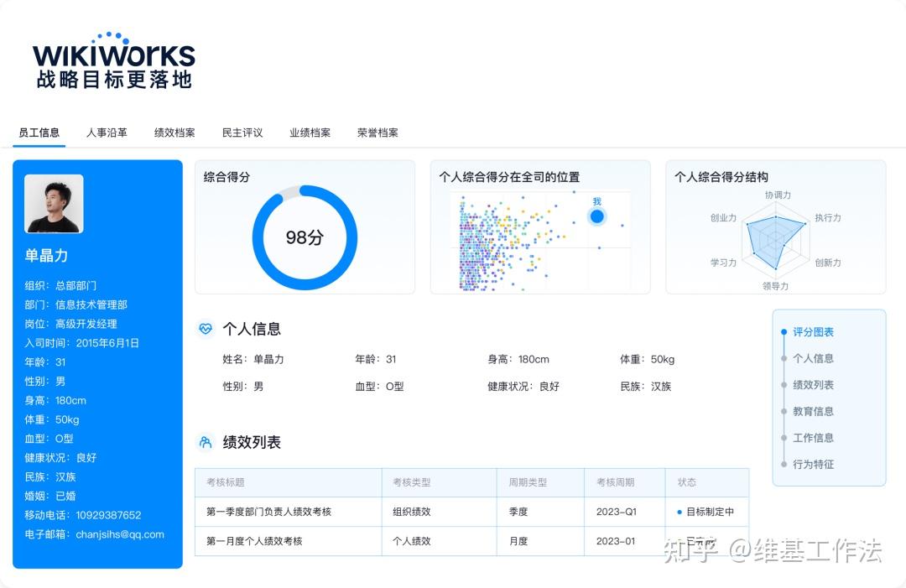Viewport: 906px width, 588px height.
Task: Jump to 行为特征 in side navigation
Action: tap(813, 465)
